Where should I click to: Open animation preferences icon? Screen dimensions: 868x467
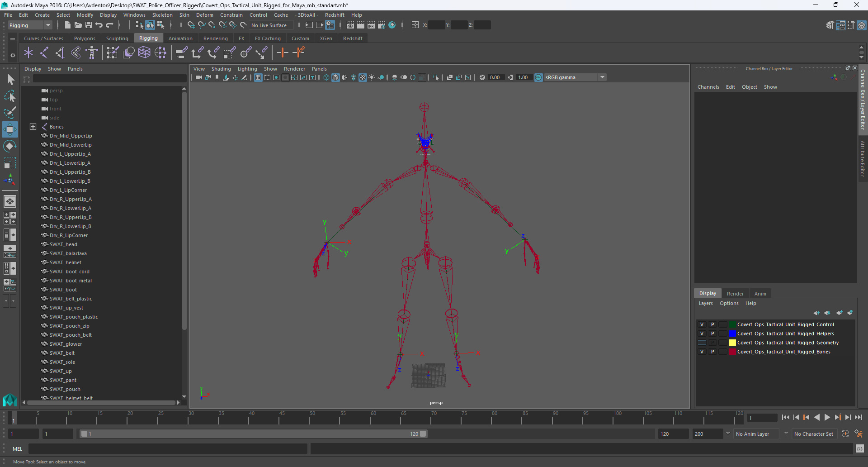pyautogui.click(x=859, y=434)
